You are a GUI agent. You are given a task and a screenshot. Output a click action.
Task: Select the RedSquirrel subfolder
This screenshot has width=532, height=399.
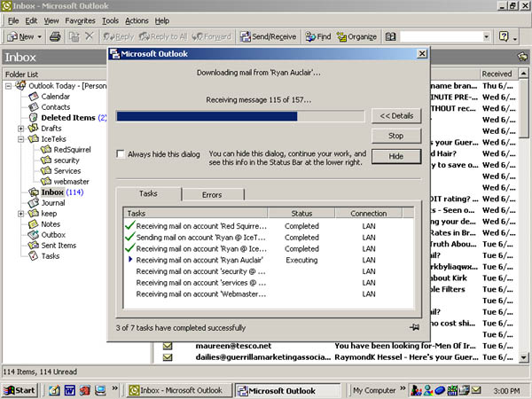coord(72,150)
